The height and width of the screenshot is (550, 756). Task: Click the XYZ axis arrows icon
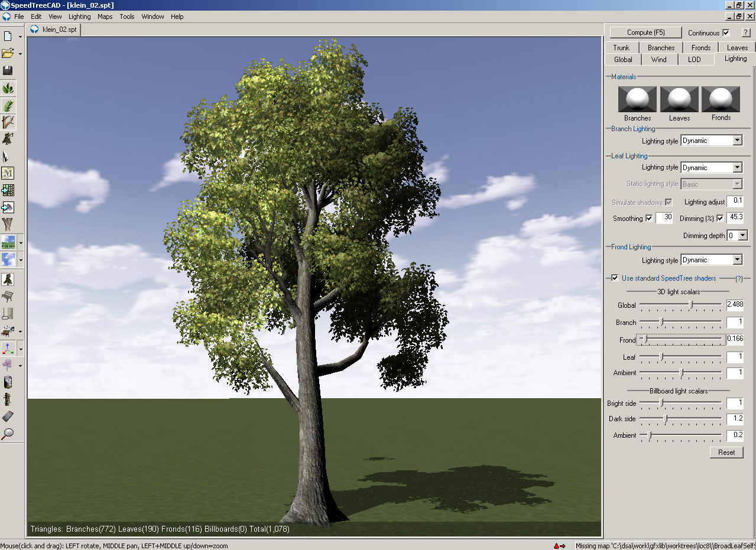pos(8,348)
